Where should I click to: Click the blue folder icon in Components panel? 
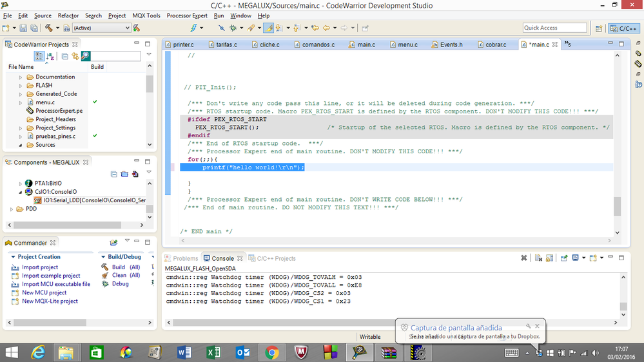124,174
